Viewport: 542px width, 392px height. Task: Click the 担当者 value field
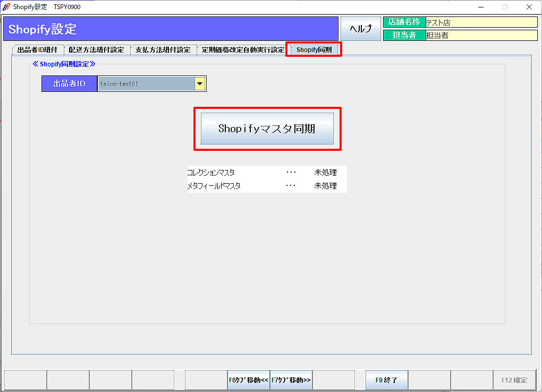(481, 35)
